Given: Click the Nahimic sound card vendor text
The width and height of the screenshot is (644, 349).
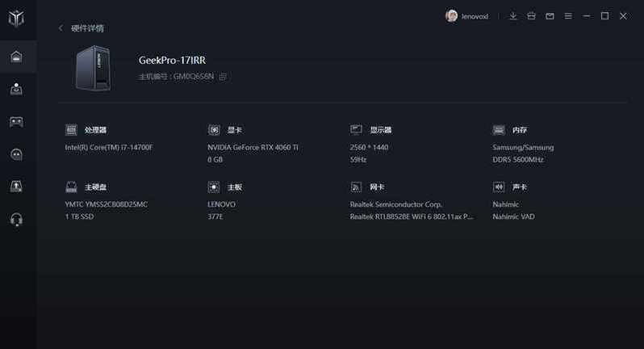Looking at the screenshot, I should pos(505,204).
